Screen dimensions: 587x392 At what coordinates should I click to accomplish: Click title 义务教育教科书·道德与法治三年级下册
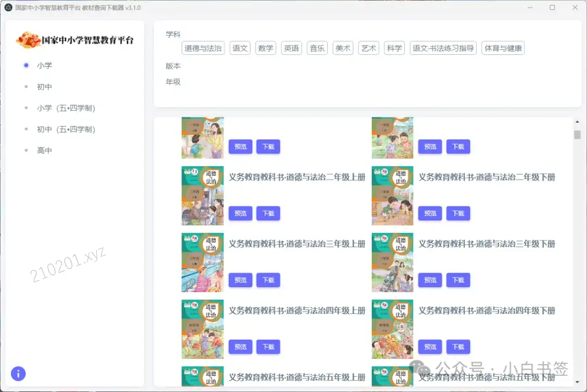click(486, 244)
